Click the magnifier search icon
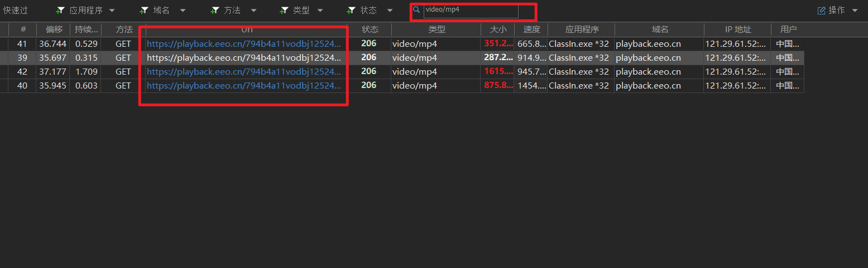 point(416,10)
